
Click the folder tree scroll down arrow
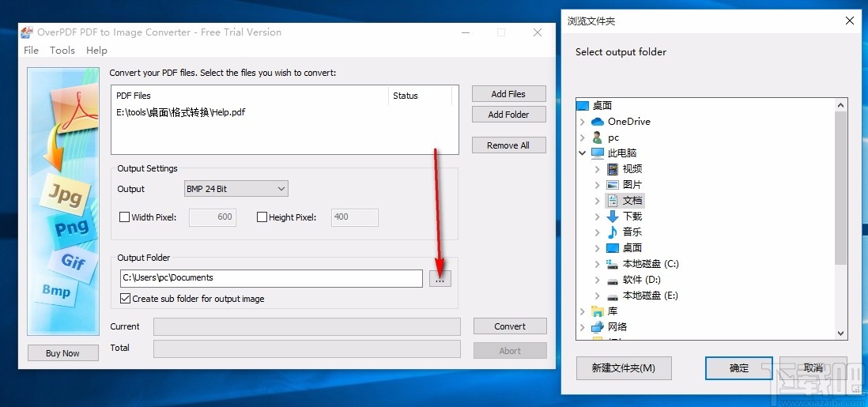tap(841, 334)
